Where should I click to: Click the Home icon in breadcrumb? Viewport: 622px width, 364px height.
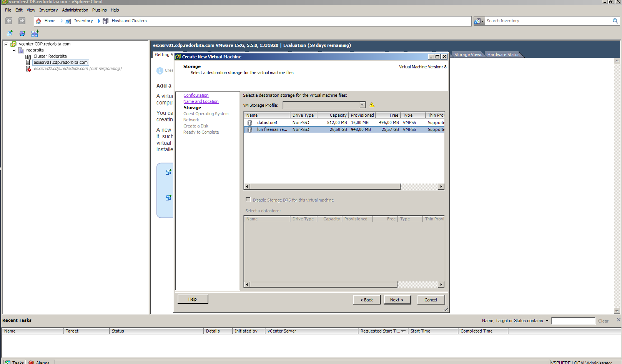click(x=38, y=21)
